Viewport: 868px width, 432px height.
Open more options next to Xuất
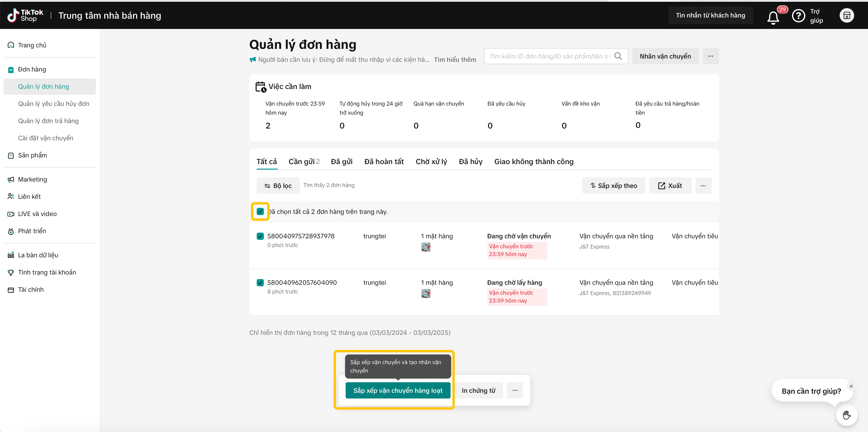(703, 185)
